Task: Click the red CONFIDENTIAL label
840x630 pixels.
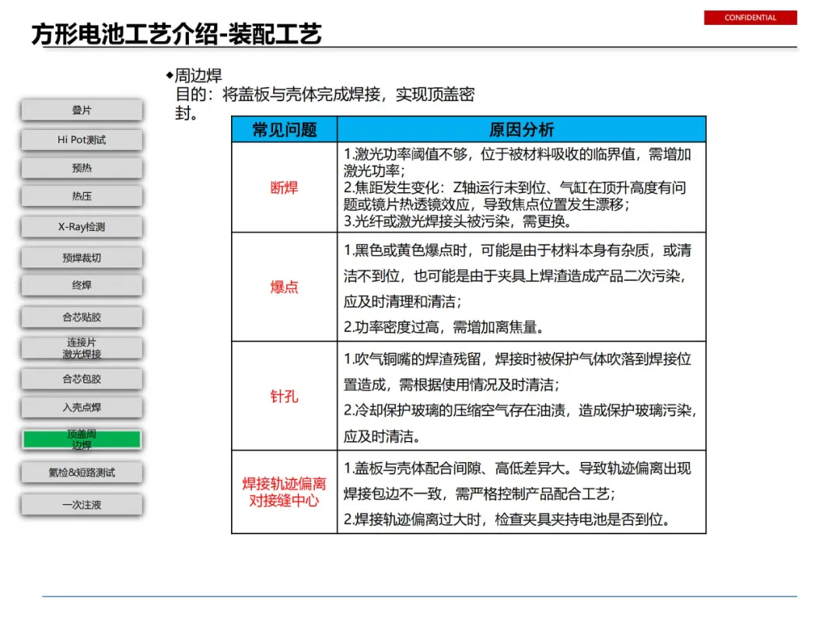Action: pos(750,18)
